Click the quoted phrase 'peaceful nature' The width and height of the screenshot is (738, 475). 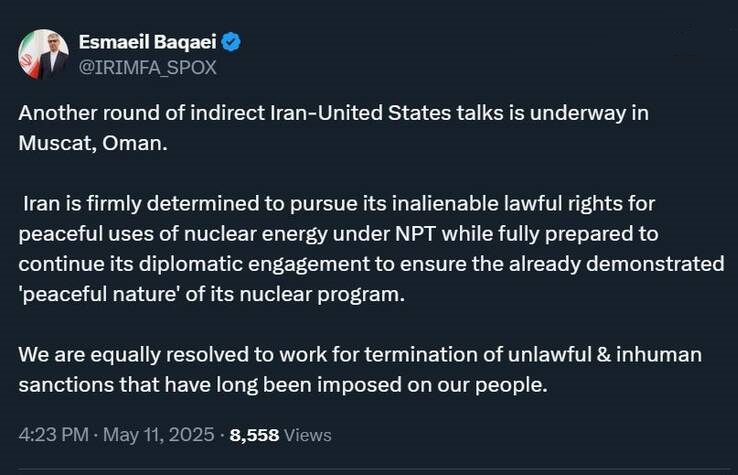point(100,295)
